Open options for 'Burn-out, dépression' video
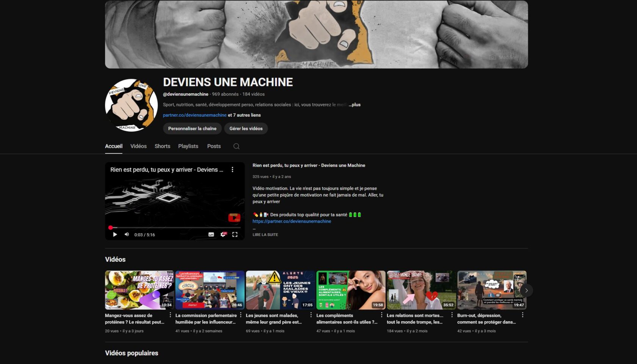The width and height of the screenshot is (637, 364). point(522,315)
